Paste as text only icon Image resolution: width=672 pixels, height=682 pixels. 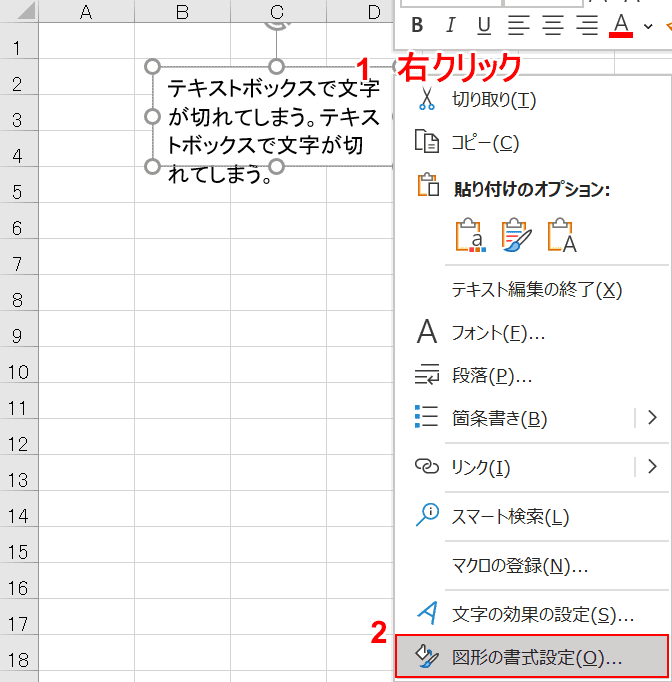point(562,235)
